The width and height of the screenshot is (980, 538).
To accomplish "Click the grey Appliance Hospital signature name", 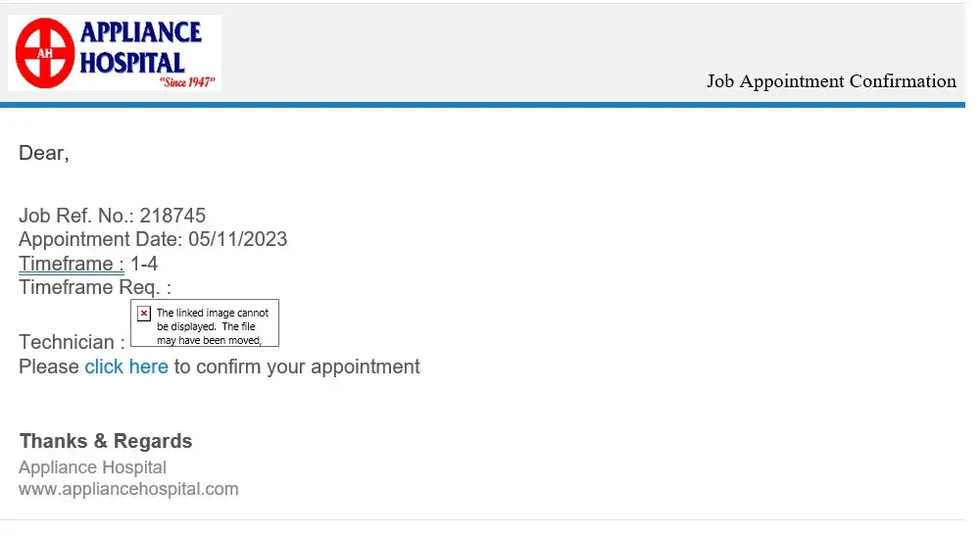I will point(92,467).
